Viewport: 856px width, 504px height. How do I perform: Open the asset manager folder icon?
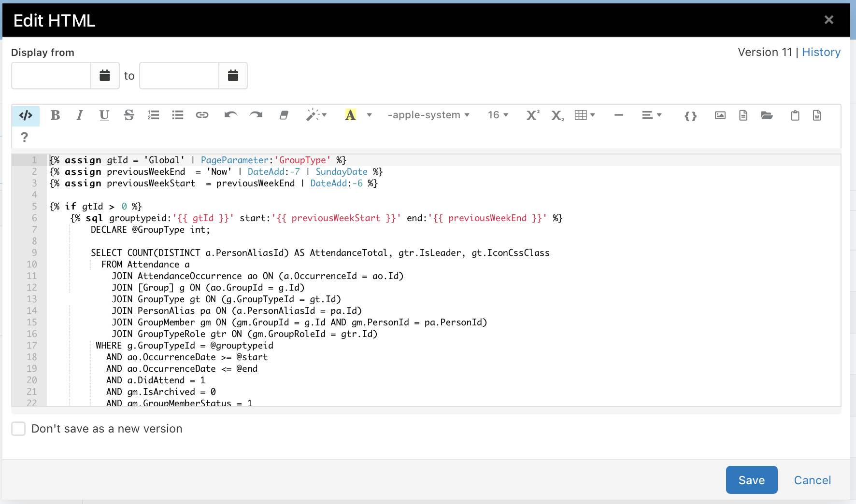click(x=767, y=115)
